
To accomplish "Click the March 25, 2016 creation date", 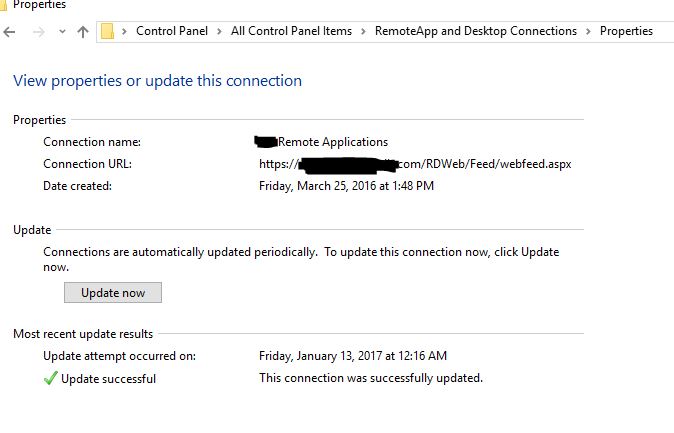I will (x=346, y=186).
